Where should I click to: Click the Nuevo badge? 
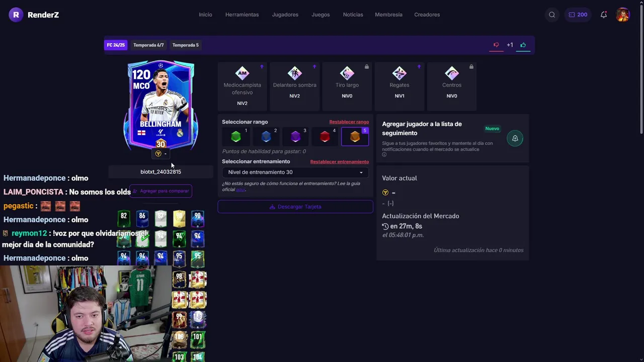pos(492,129)
